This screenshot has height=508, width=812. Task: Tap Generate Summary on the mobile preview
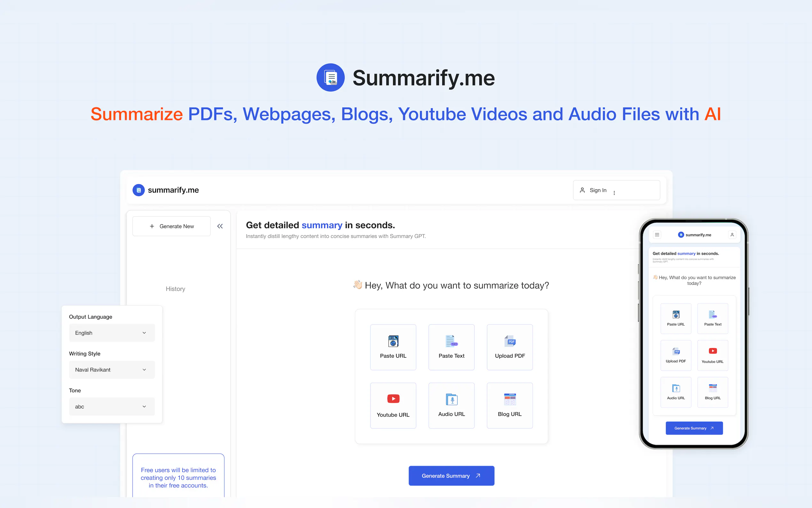(694, 428)
